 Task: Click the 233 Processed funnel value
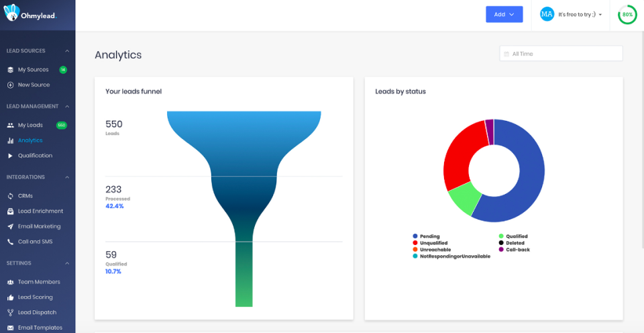coord(114,189)
